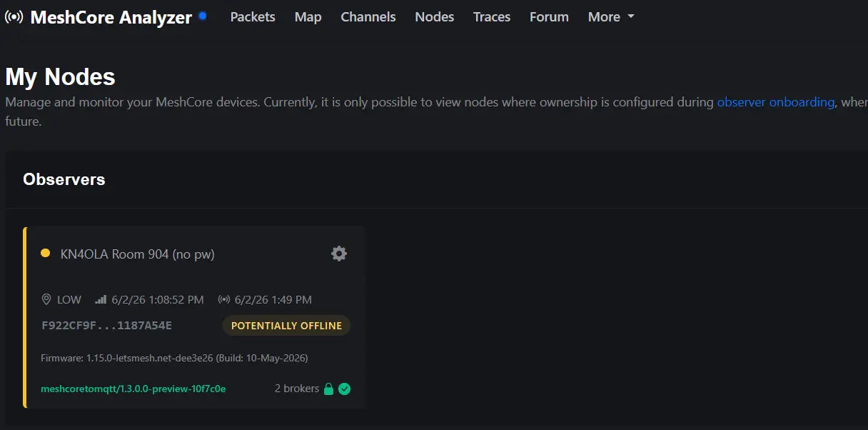
Task: Click the broadcast icon before 6/2/26 1:49 PM
Action: point(223,299)
